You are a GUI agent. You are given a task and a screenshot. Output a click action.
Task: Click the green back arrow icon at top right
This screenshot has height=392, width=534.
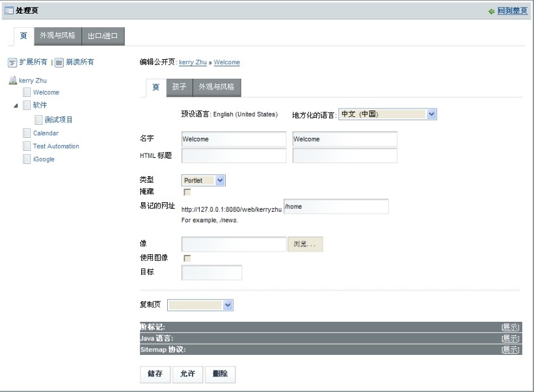click(x=492, y=12)
